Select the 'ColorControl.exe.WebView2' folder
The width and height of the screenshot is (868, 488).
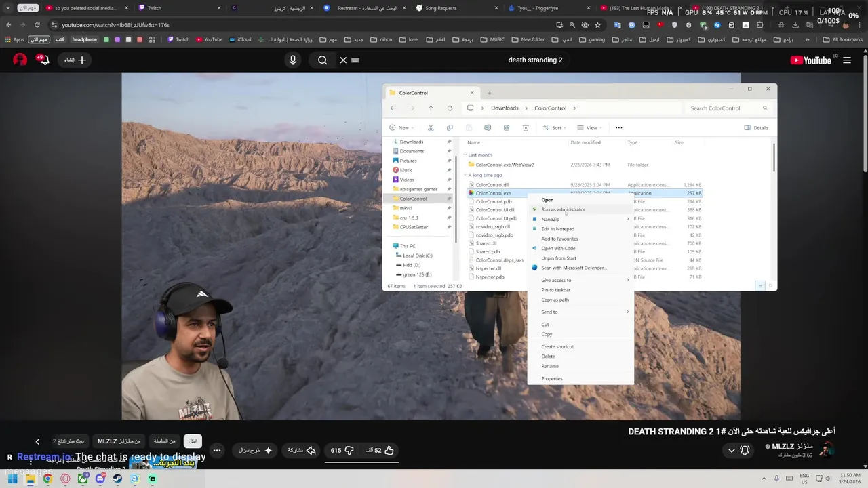pos(505,165)
